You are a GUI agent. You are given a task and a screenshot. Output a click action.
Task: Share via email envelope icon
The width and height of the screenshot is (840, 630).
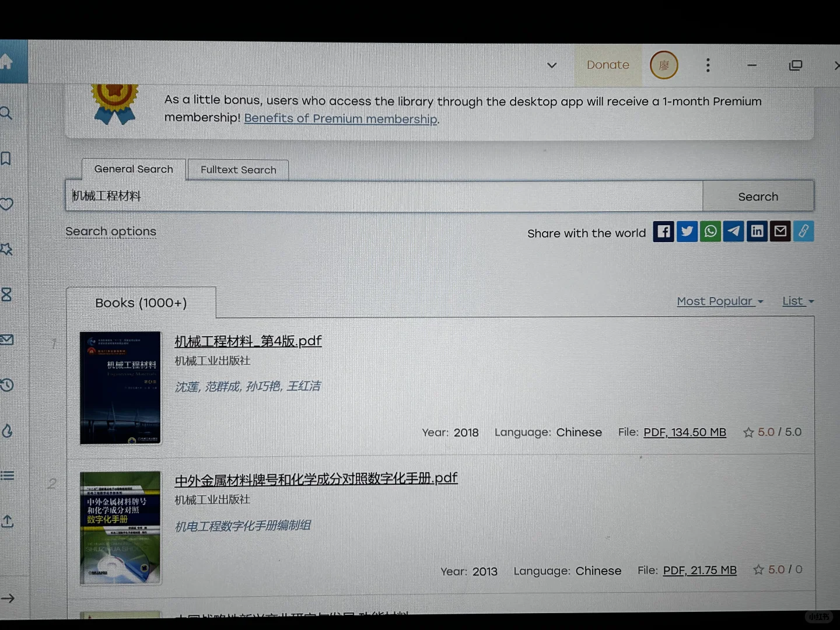[780, 232]
